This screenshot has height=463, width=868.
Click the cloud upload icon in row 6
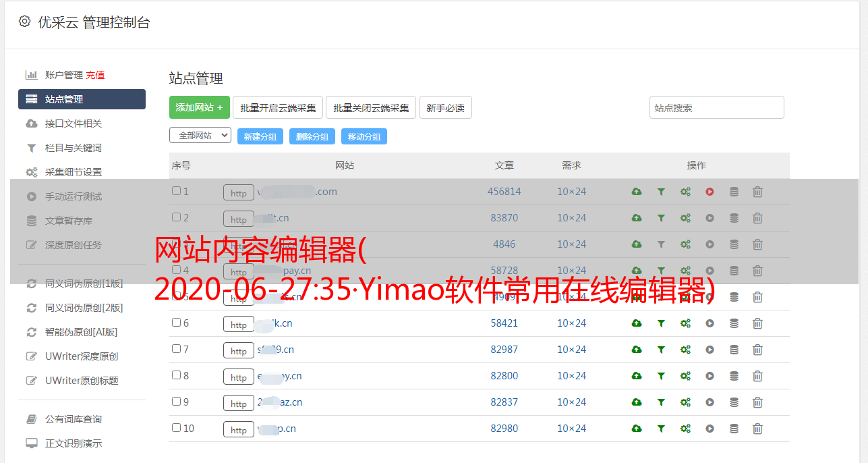pos(637,323)
